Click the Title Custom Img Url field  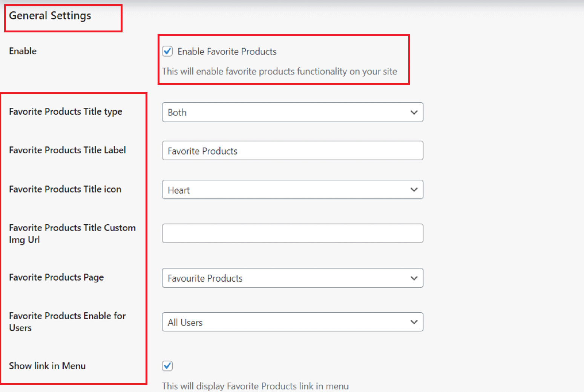coord(293,233)
